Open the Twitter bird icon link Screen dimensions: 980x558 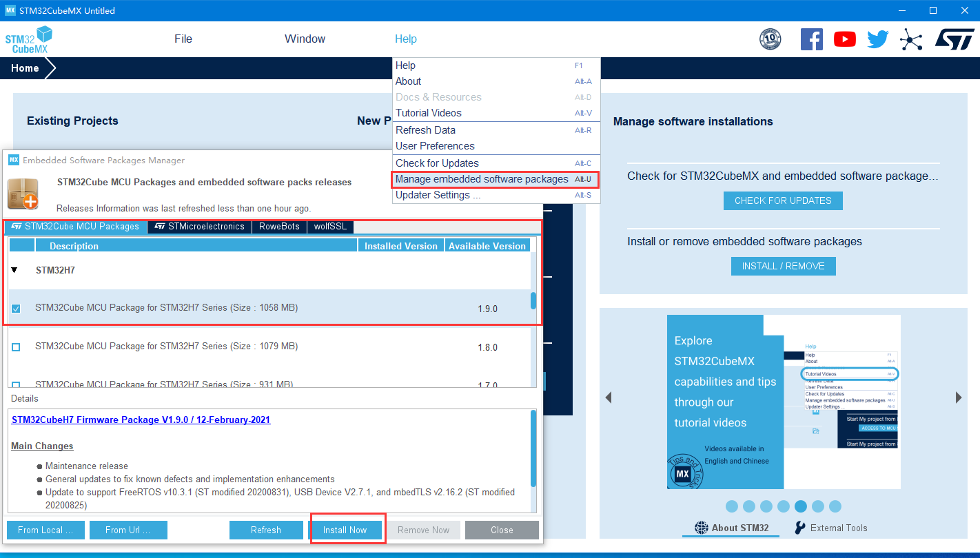point(878,39)
